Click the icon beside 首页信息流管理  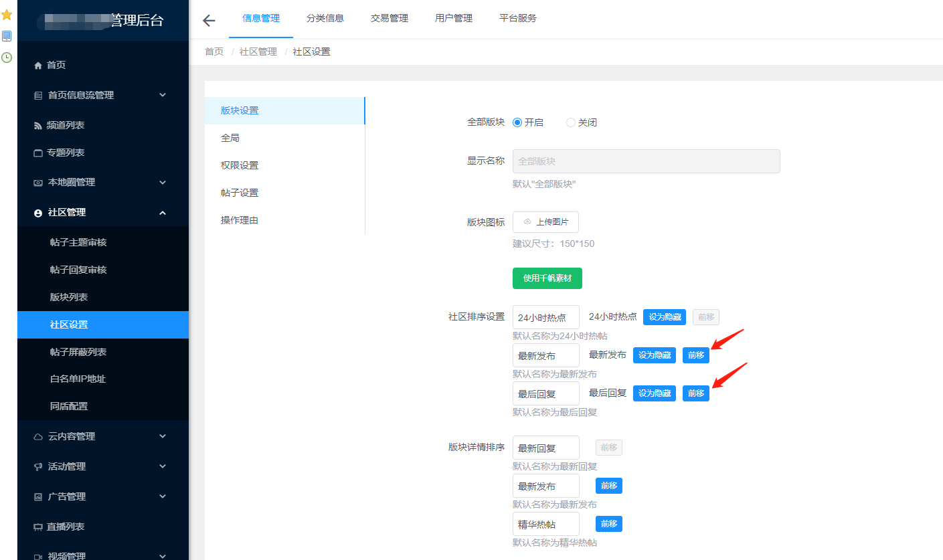(x=38, y=96)
